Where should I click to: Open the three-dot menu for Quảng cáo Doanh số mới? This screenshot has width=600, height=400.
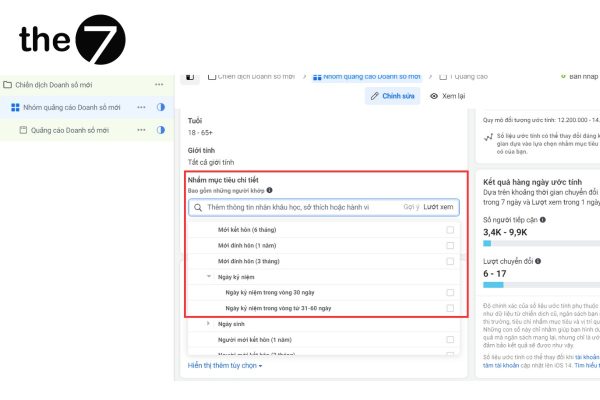point(142,130)
